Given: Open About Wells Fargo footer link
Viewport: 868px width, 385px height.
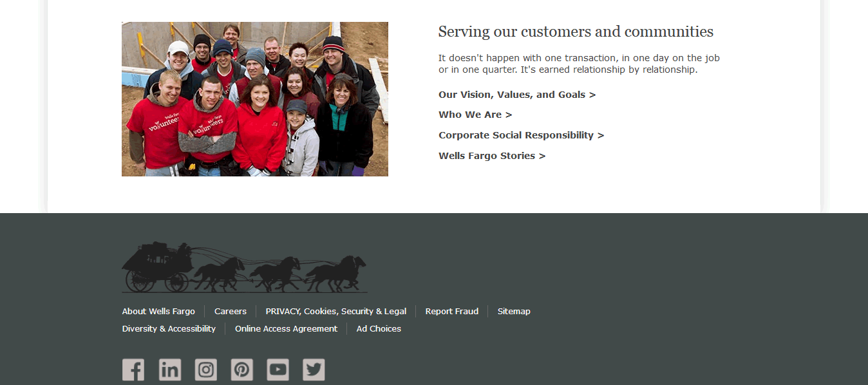Looking at the screenshot, I should point(158,312).
